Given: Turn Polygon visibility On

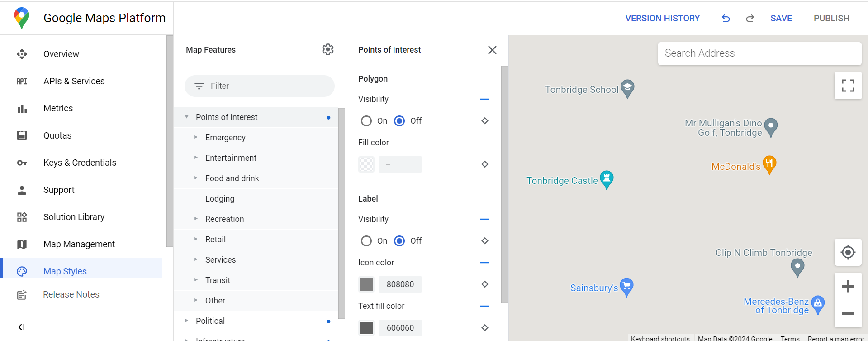Looking at the screenshot, I should (366, 121).
